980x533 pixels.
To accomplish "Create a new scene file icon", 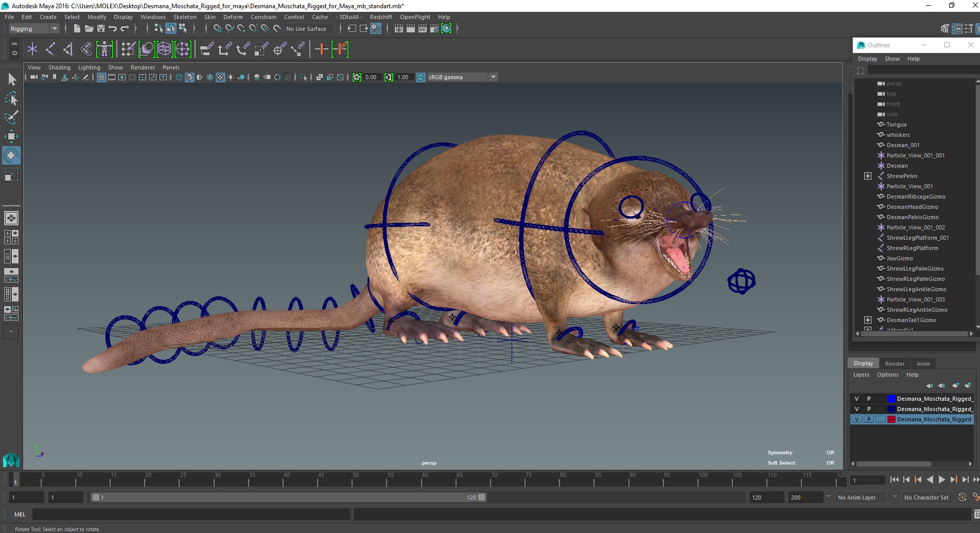I will click(77, 29).
